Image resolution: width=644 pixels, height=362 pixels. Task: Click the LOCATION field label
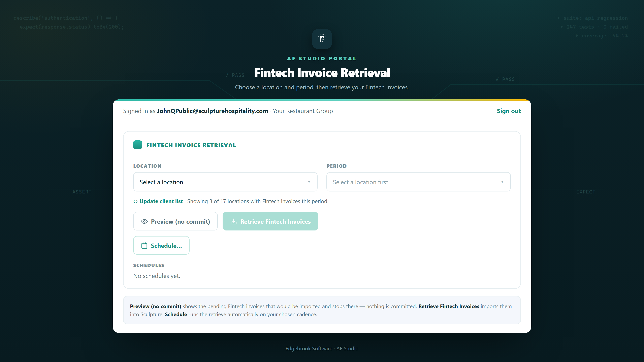tap(147, 166)
